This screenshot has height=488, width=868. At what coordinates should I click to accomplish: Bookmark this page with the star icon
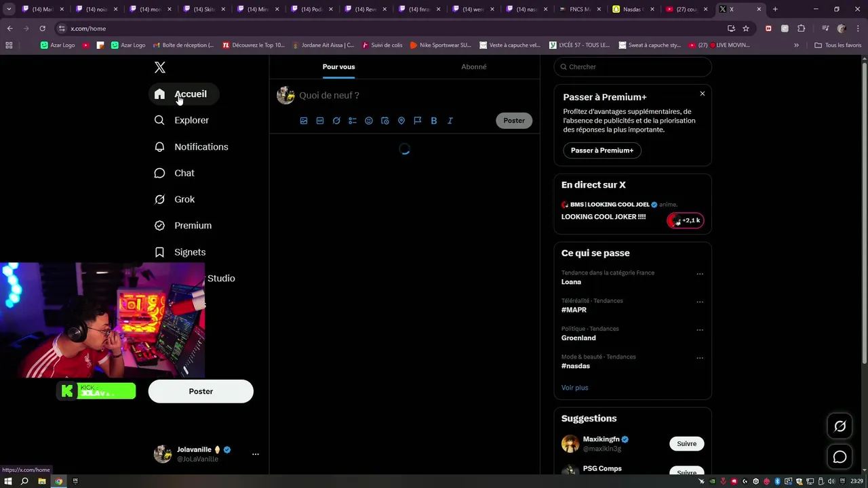tap(746, 28)
